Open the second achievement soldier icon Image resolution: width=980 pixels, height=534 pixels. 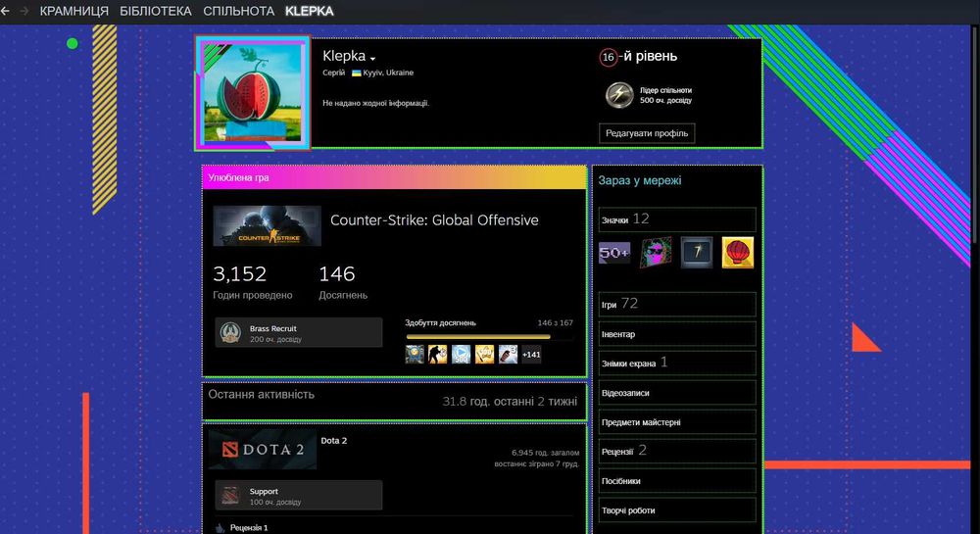click(437, 354)
